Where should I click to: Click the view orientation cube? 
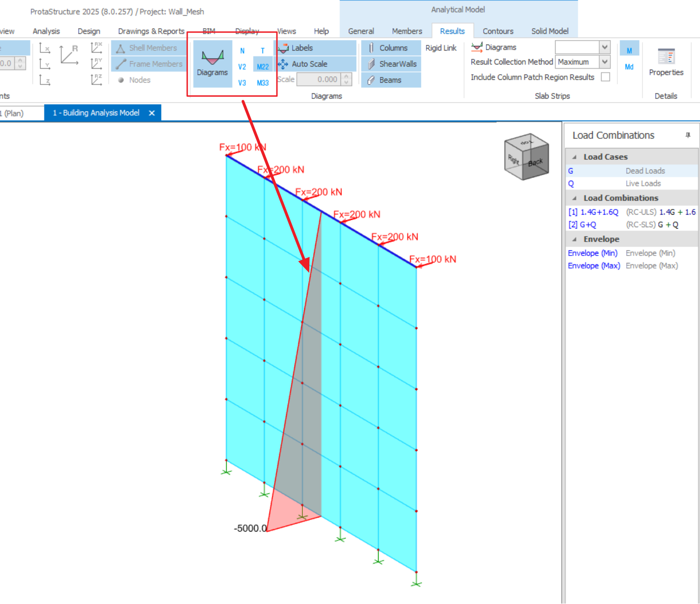point(526,157)
